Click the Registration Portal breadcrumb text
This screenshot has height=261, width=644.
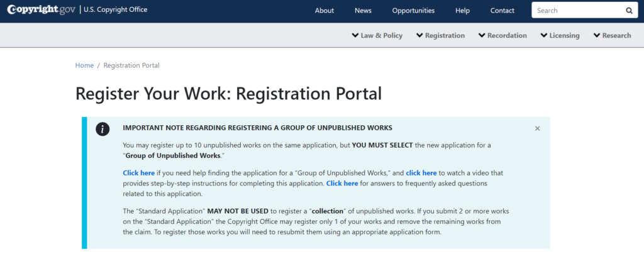pyautogui.click(x=131, y=65)
